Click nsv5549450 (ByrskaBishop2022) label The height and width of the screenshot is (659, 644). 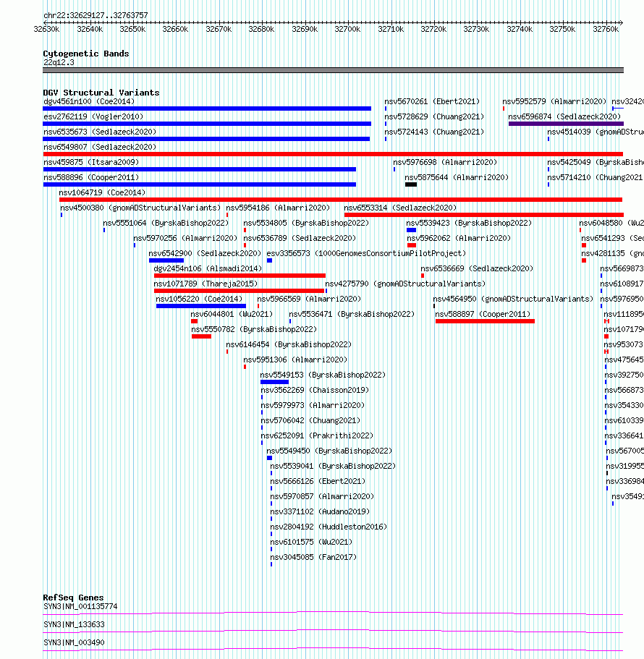click(x=329, y=451)
